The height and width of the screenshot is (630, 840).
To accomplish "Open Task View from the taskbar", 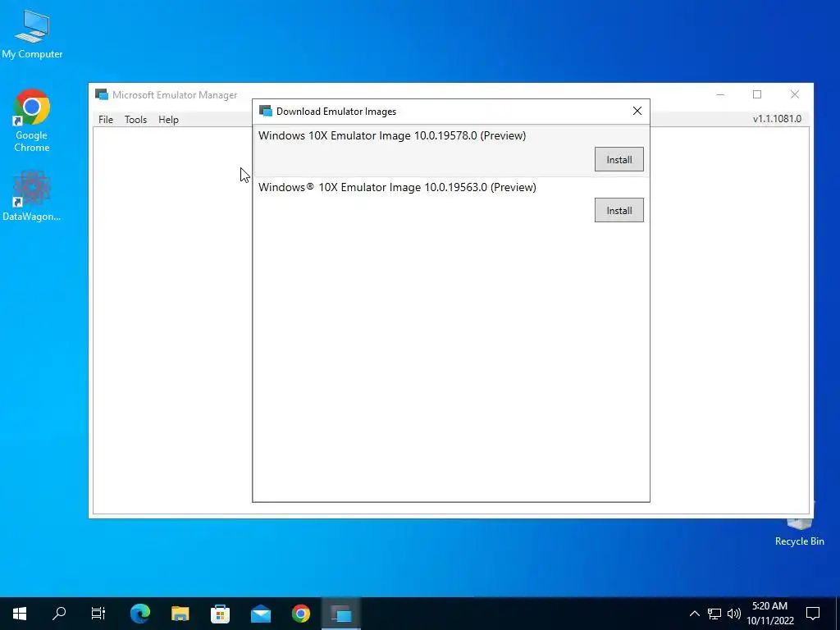I will pyautogui.click(x=98, y=614).
